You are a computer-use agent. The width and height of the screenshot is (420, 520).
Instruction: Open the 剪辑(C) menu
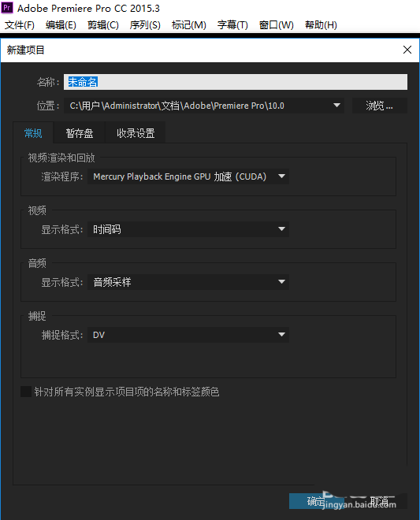103,25
